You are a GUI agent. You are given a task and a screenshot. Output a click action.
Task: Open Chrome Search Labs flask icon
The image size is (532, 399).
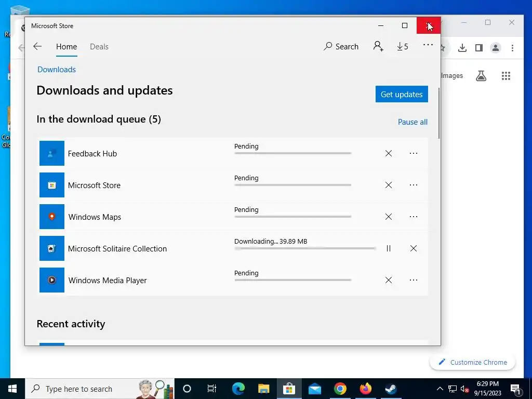click(481, 76)
